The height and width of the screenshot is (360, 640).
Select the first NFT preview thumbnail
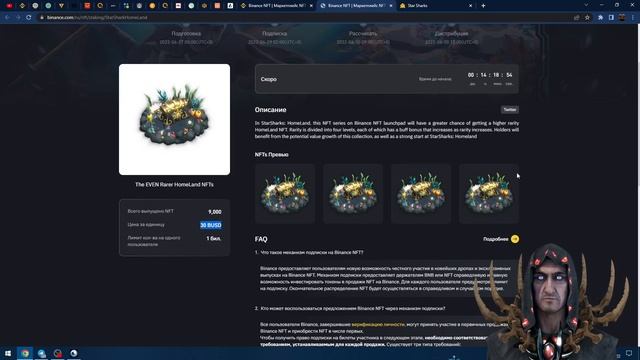(x=285, y=194)
